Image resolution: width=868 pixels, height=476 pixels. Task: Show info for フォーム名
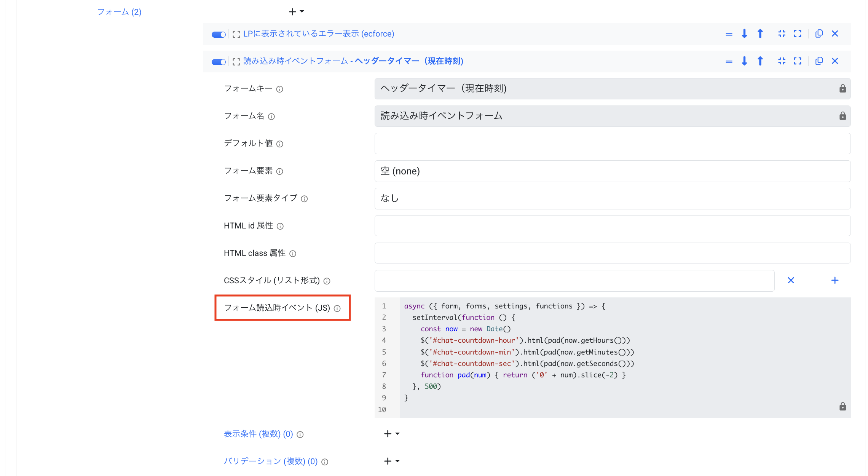271,117
